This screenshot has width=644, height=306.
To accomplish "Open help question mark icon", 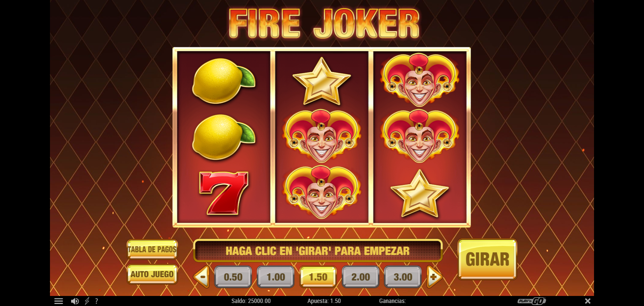I will point(97,301).
